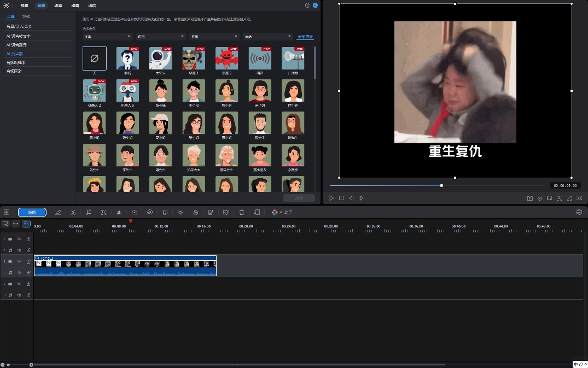588x368 pixels.
Task: Take a snapshot with the camera icon
Action: pos(530,198)
